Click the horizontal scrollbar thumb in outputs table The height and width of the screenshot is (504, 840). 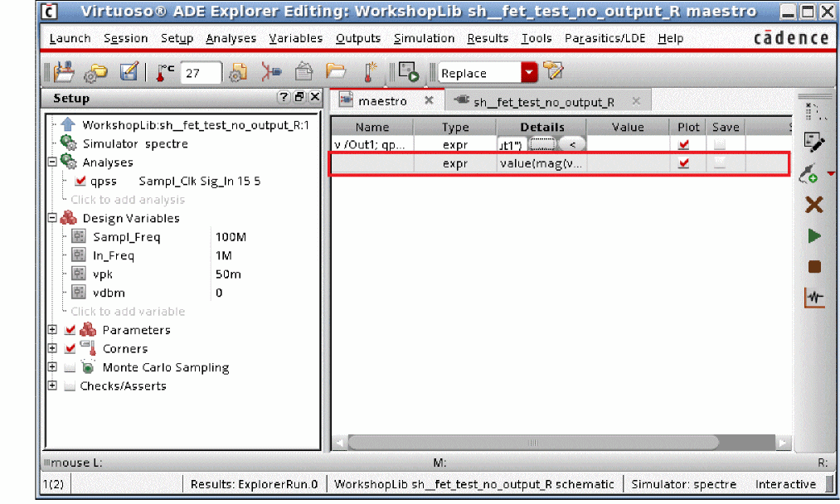coord(533,443)
